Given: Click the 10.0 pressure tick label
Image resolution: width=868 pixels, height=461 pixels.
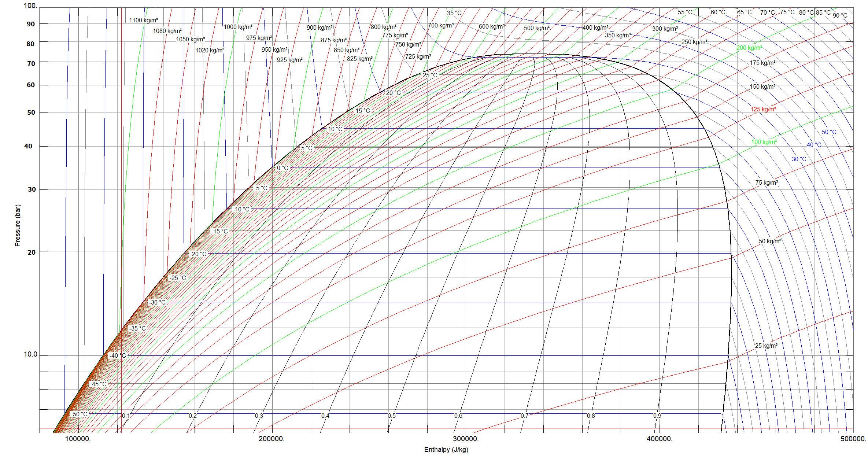Looking at the screenshot, I should (30, 354).
